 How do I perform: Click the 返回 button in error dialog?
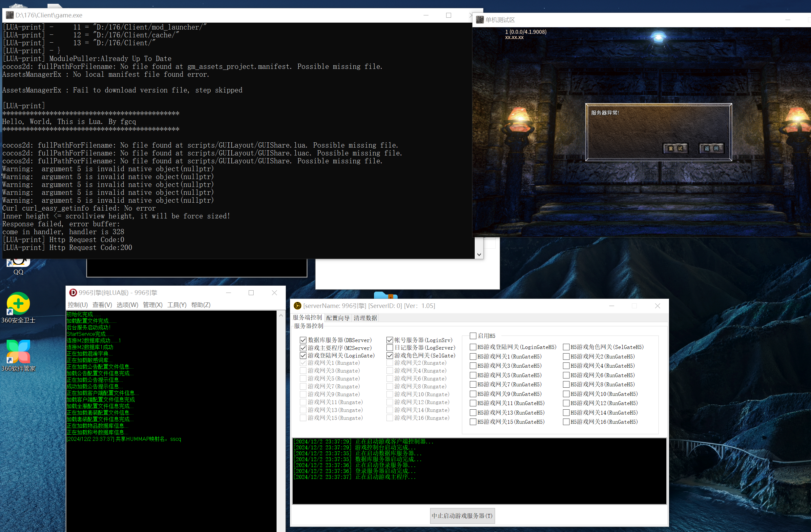click(x=712, y=148)
